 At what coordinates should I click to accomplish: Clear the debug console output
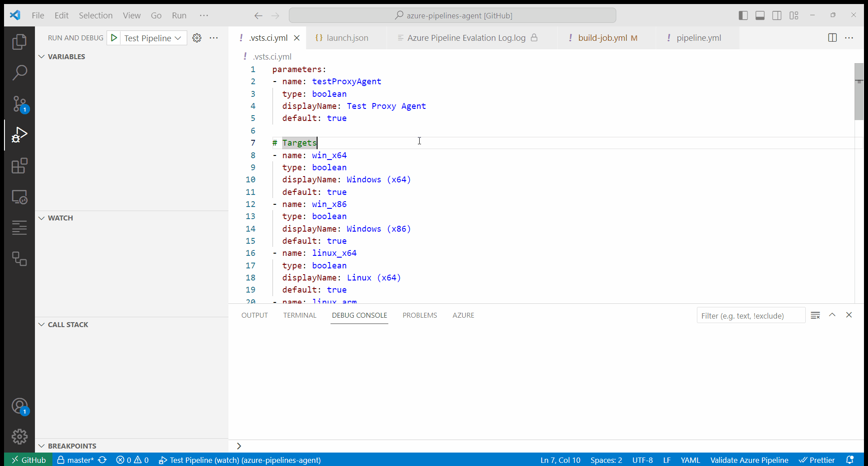point(816,315)
